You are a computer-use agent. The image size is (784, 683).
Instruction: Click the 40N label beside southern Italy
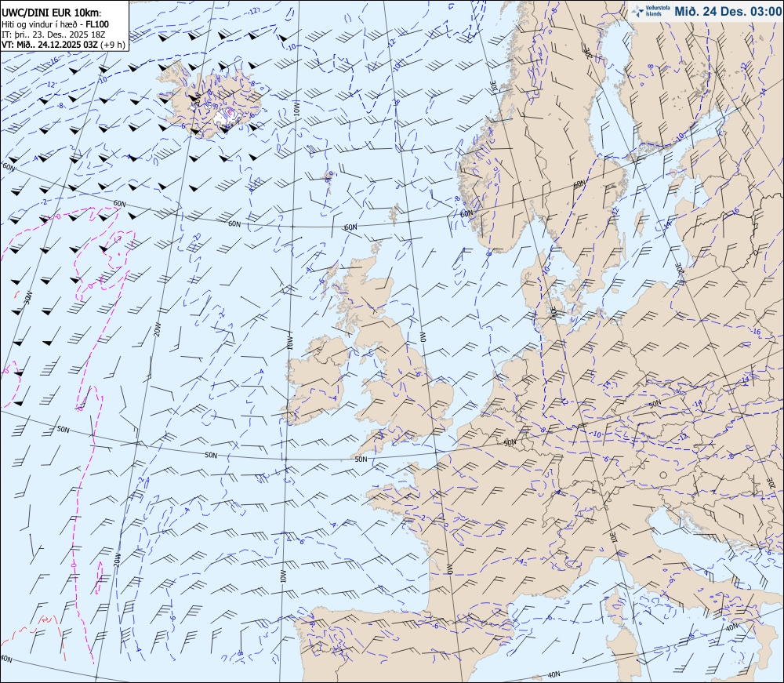click(731, 627)
